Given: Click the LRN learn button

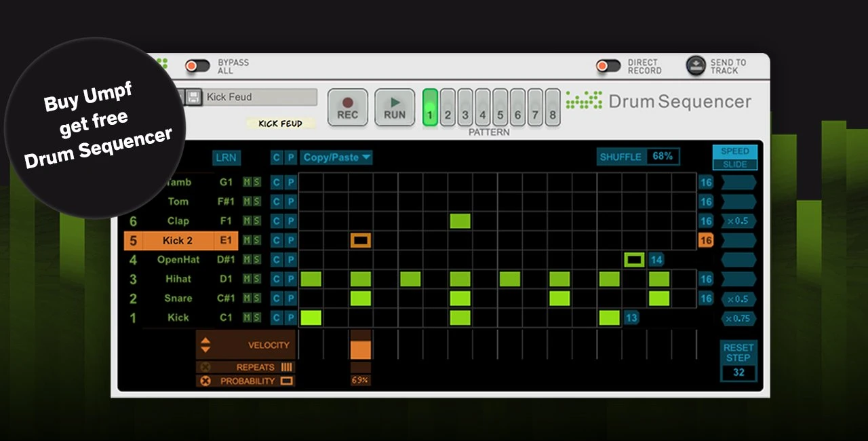Looking at the screenshot, I should click(226, 157).
